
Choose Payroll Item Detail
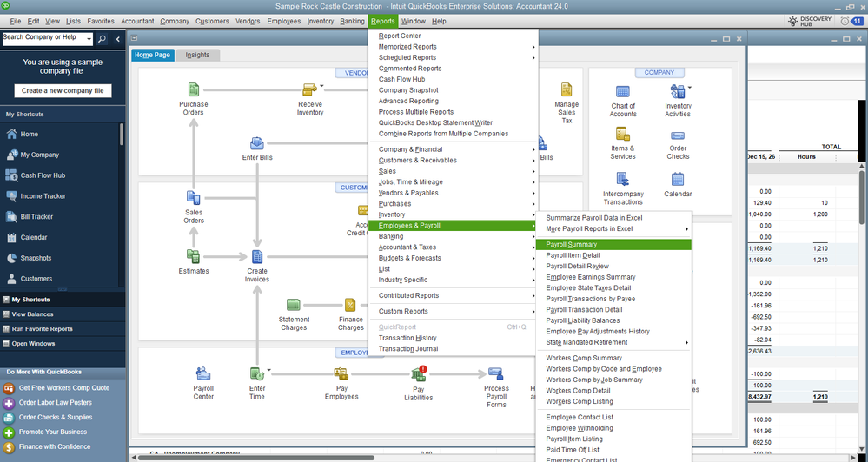613,255
